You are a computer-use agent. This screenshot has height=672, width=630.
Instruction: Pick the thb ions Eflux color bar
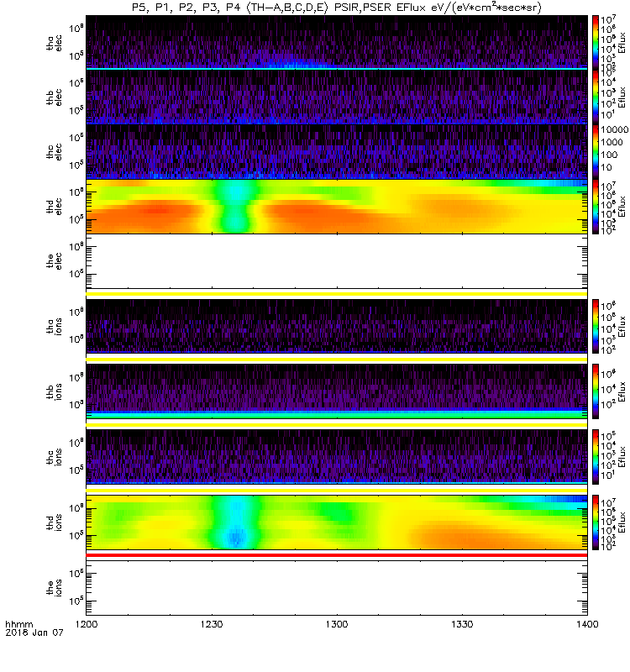point(596,391)
